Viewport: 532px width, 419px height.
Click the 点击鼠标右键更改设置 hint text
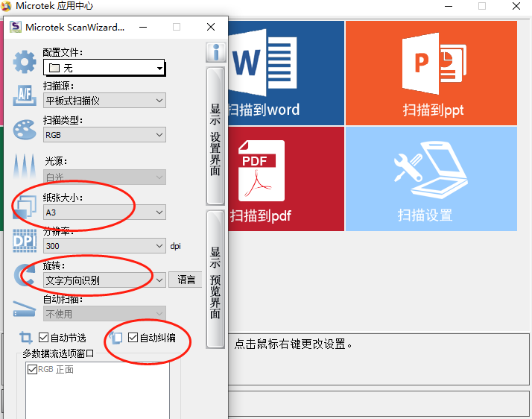click(294, 344)
